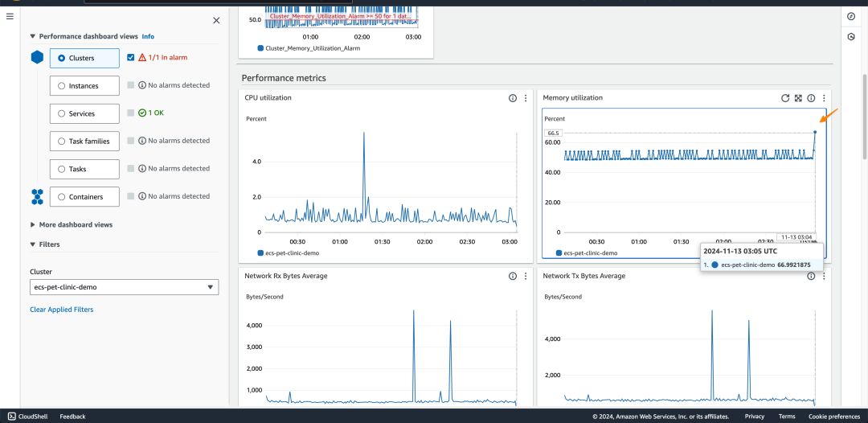
Task: Click the Clusters hexagon icon
Action: click(37, 57)
